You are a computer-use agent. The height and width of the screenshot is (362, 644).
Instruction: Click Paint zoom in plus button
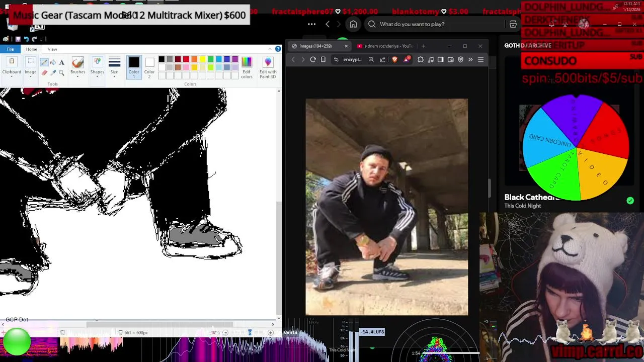pos(271,332)
